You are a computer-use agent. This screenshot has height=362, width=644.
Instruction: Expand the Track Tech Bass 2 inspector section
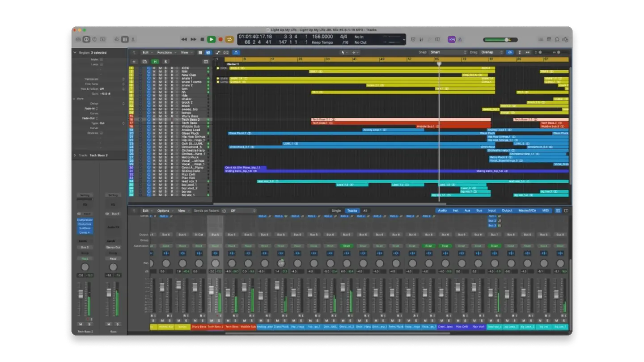[75, 155]
